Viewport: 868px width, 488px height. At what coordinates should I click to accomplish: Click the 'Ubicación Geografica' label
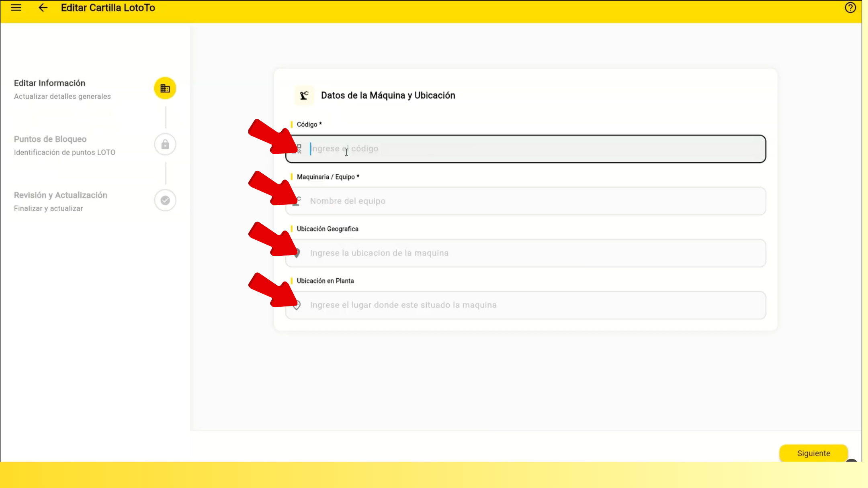328,229
